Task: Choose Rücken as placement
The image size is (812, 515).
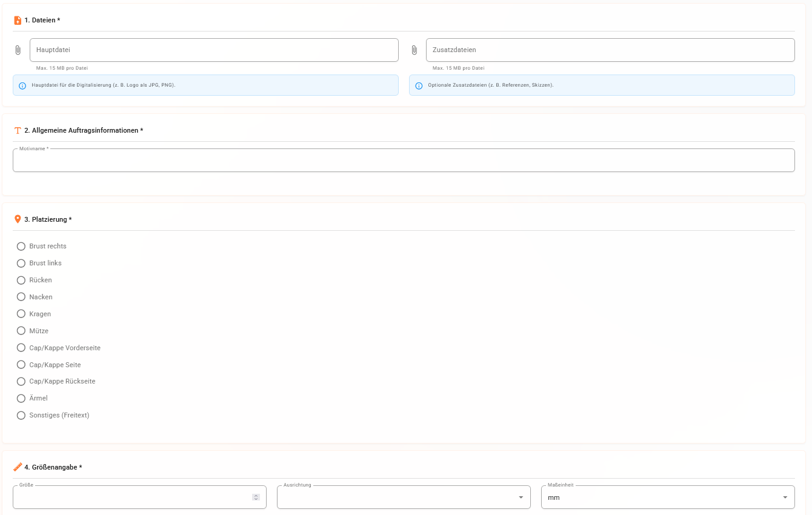Action: coord(21,280)
